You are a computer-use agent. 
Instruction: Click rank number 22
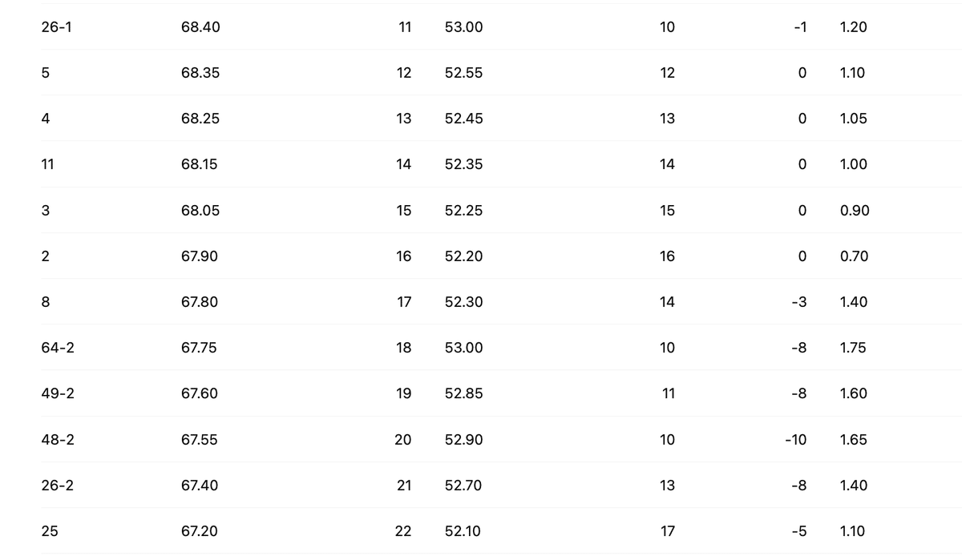pyautogui.click(x=403, y=531)
